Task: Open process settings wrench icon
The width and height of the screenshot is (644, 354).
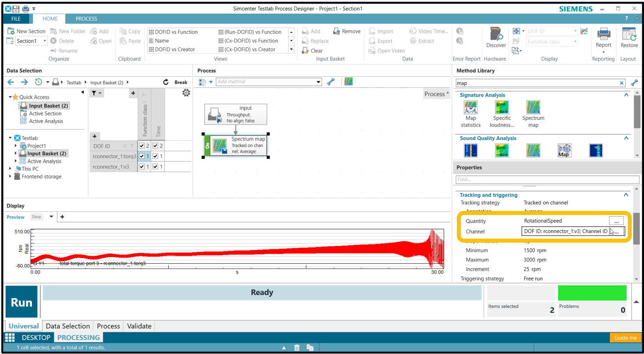Action: click(x=331, y=82)
